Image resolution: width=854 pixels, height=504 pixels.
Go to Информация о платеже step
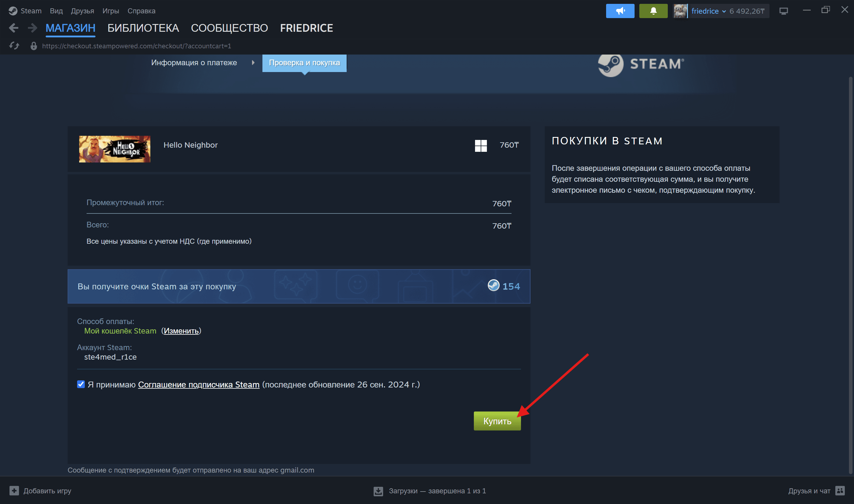(x=194, y=63)
